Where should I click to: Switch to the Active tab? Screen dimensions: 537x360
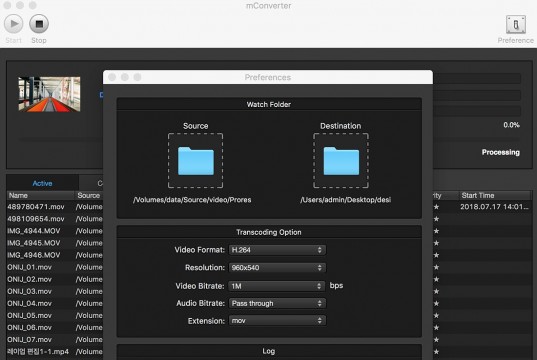coord(42,183)
